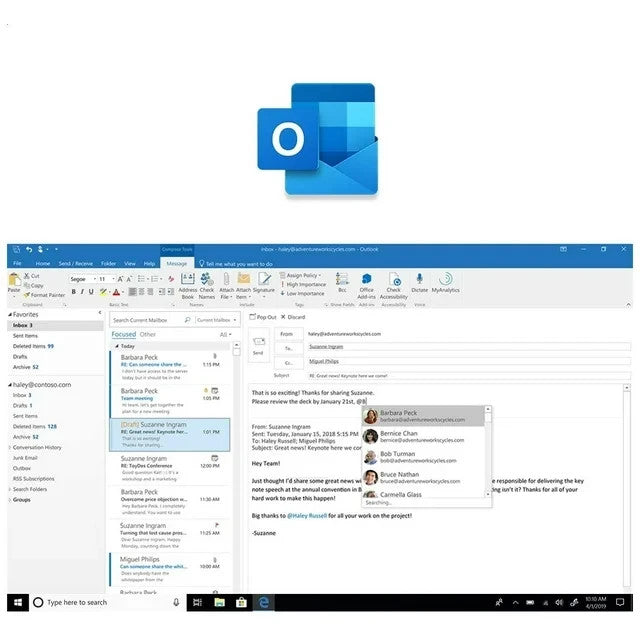Click the Check Accessibility icon
The image size is (640, 640).
393,282
